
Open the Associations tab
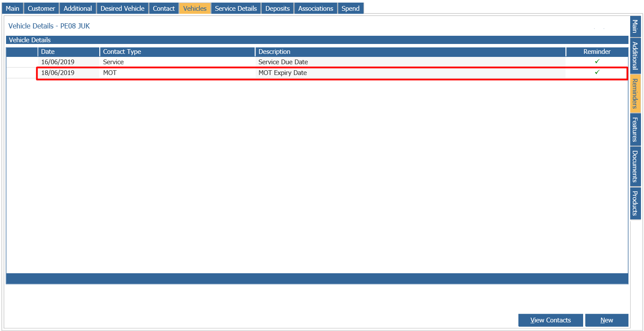[x=316, y=8]
